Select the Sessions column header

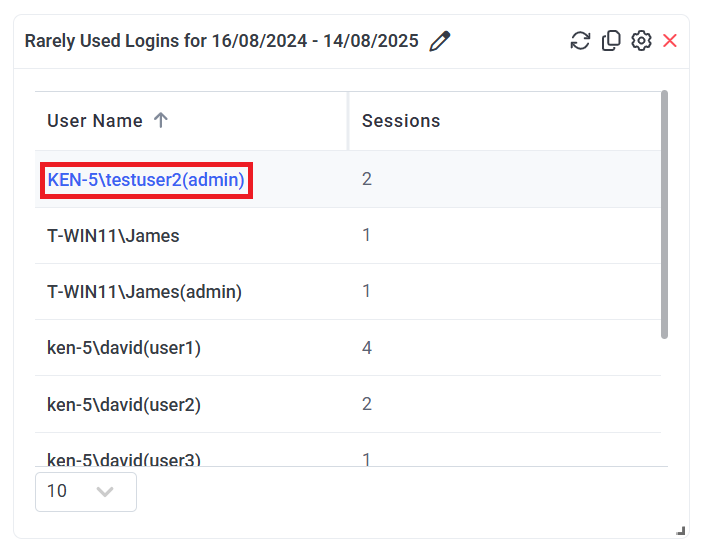point(401,121)
